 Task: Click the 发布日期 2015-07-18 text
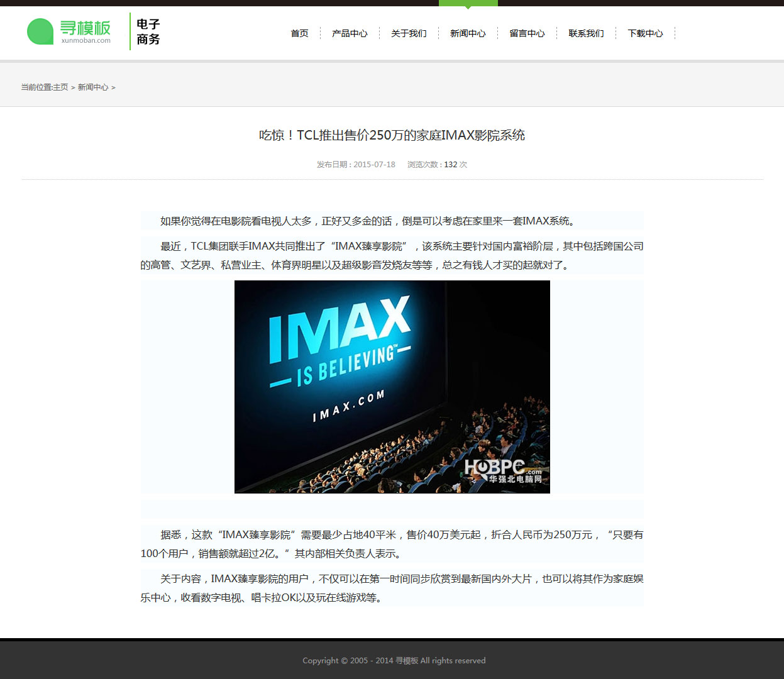[356, 165]
